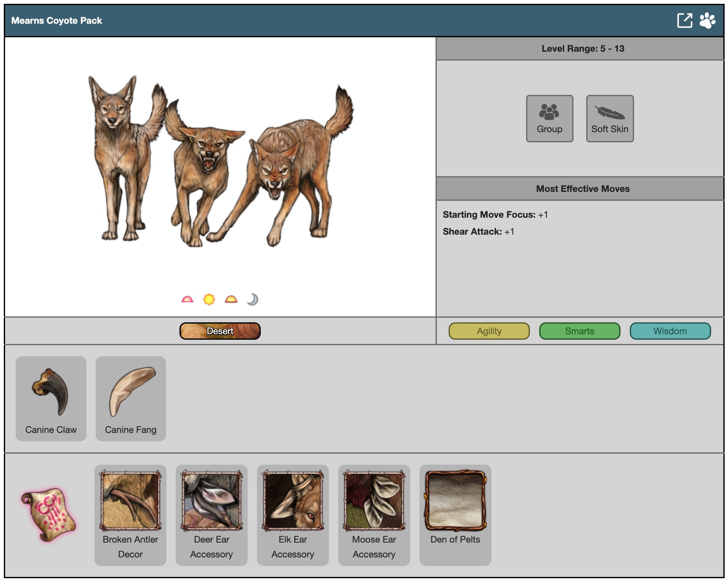
Task: Open the Deer Ear Accessory item
Action: [x=212, y=515]
